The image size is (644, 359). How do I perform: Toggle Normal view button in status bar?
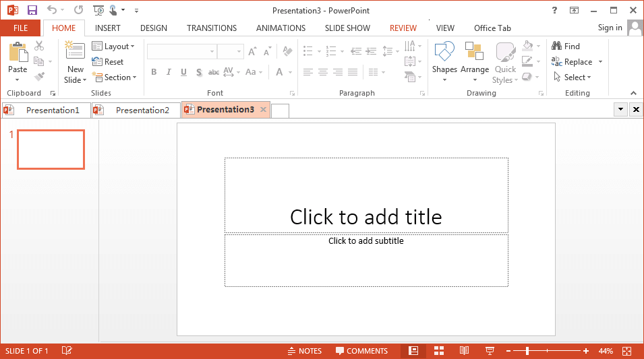413,351
